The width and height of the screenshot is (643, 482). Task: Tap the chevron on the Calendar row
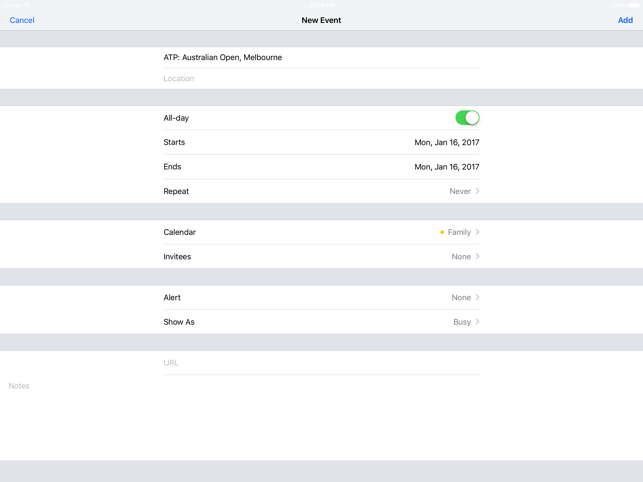point(477,232)
